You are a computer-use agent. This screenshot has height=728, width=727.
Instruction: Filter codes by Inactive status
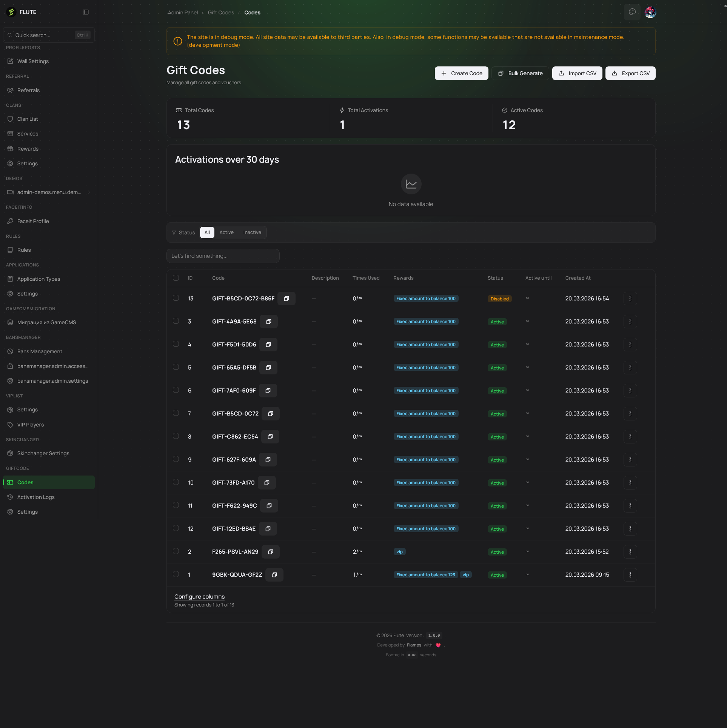tap(252, 232)
